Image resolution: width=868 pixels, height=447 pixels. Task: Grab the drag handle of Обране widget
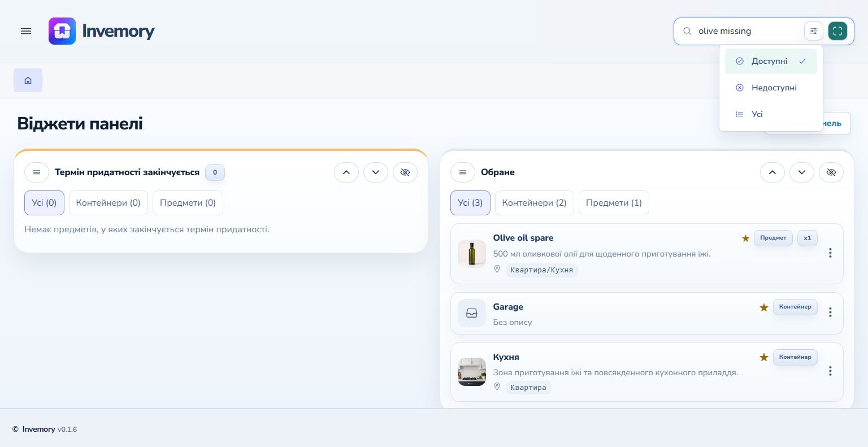tap(463, 172)
